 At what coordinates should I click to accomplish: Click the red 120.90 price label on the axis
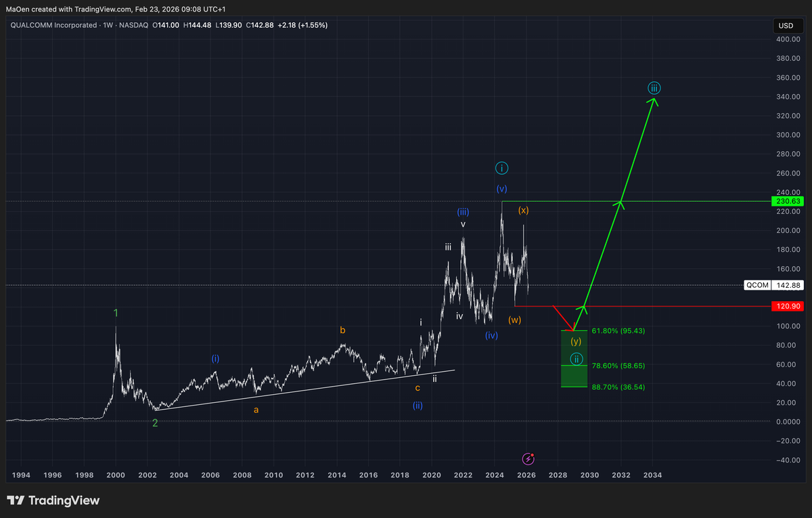click(788, 306)
